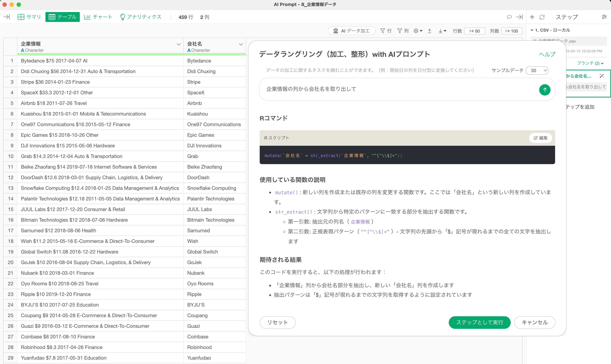This screenshot has width=611, height=364.
Task: Open the ヘルプ link
Action: pos(547,54)
